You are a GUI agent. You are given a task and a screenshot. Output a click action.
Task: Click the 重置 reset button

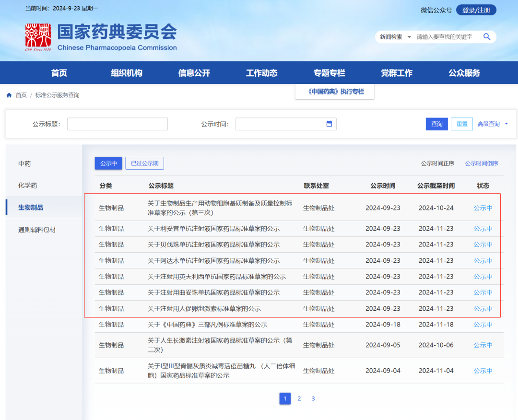461,124
